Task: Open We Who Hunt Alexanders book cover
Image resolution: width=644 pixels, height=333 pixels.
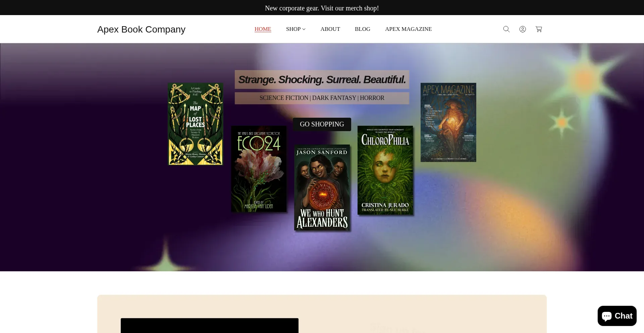Action: (322, 187)
